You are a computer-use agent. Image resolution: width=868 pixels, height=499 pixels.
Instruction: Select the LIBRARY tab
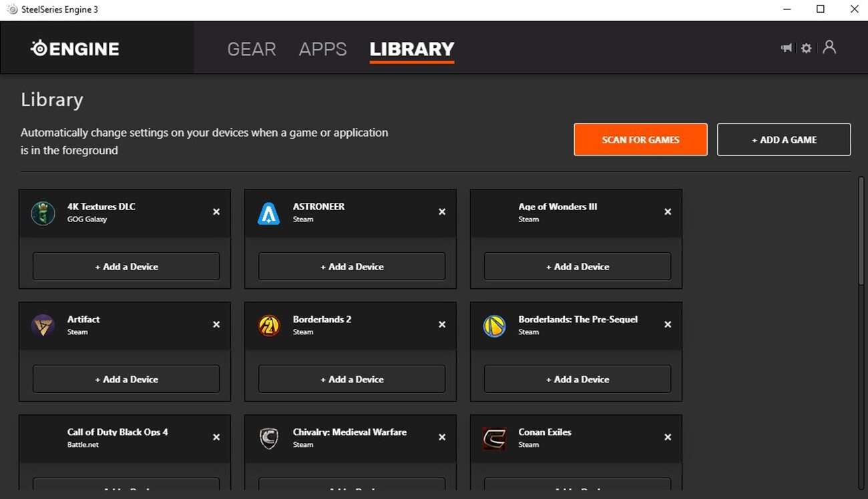[x=411, y=49]
